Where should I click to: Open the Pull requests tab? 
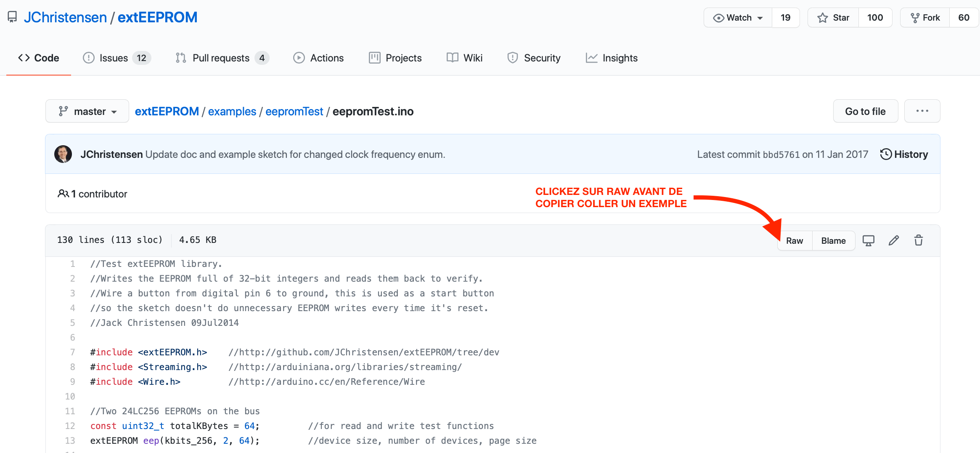222,58
